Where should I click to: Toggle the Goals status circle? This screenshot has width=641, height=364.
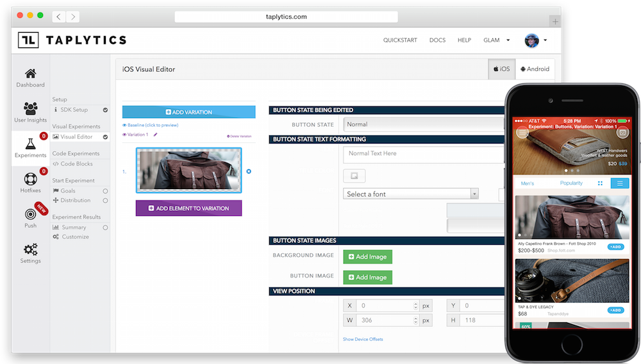tap(105, 191)
